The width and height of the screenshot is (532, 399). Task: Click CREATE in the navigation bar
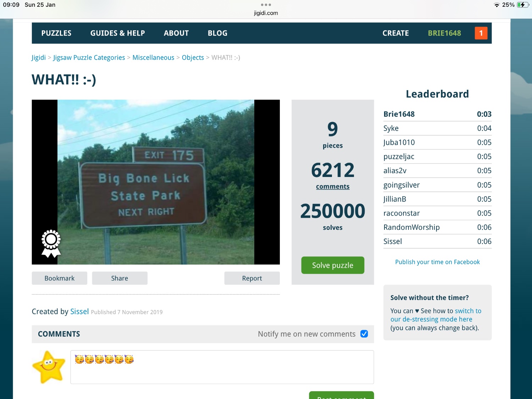coord(395,33)
